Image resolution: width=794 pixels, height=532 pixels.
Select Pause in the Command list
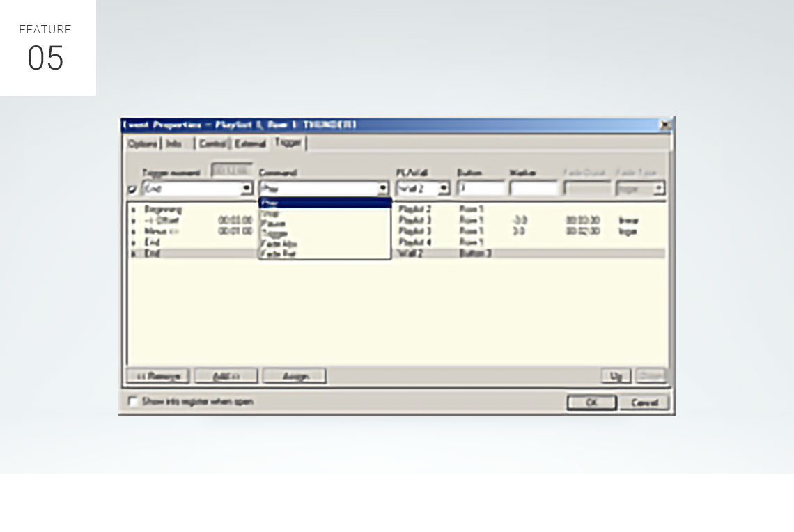[x=272, y=224]
